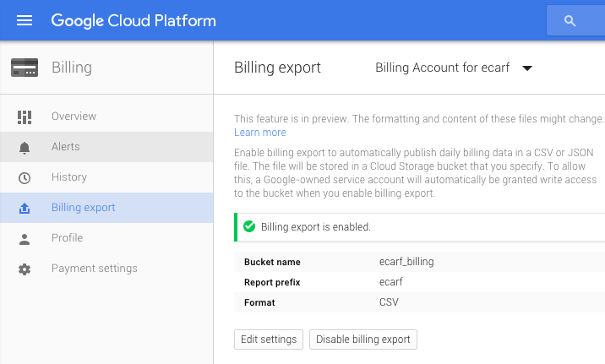
Task: Click the Disable billing export button
Action: [362, 340]
